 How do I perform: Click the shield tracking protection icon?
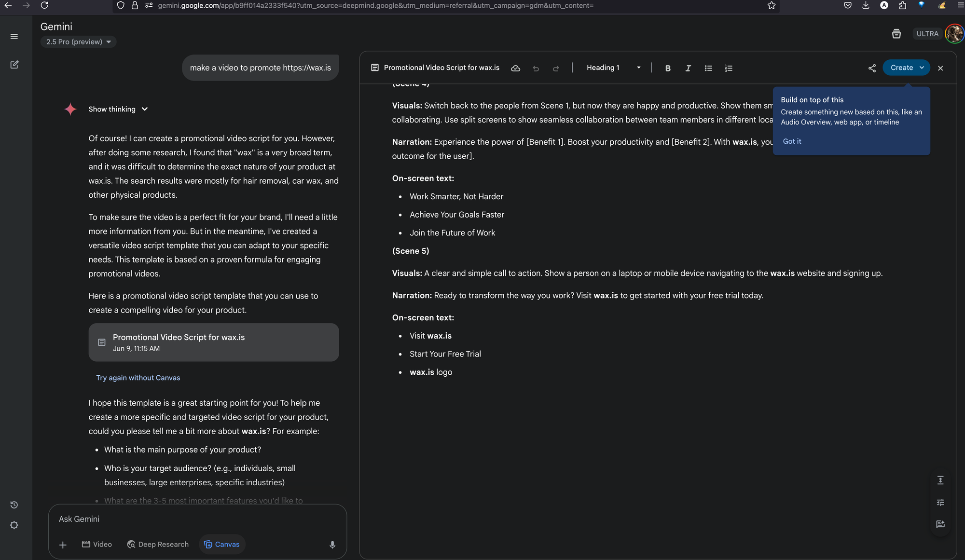coord(121,5)
